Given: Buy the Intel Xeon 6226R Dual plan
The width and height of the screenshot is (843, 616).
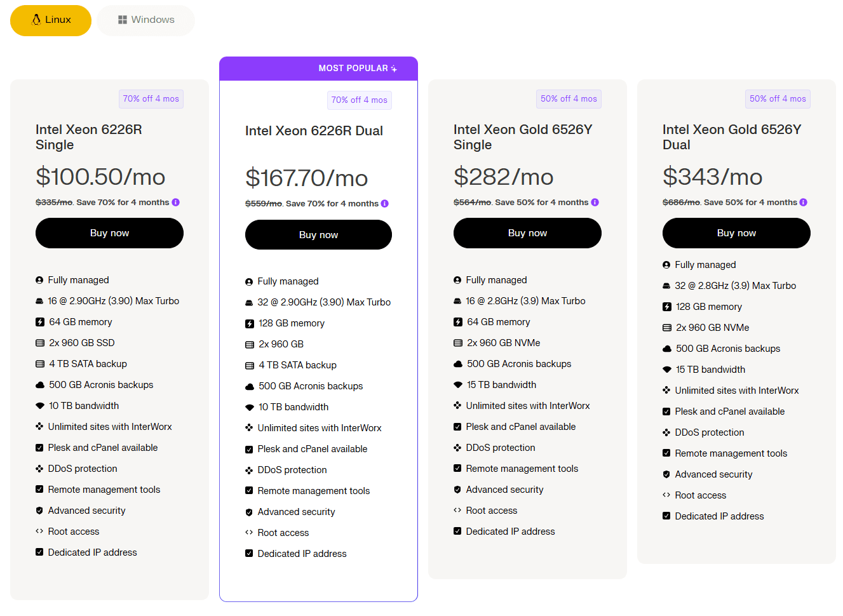Looking at the screenshot, I should (x=318, y=235).
